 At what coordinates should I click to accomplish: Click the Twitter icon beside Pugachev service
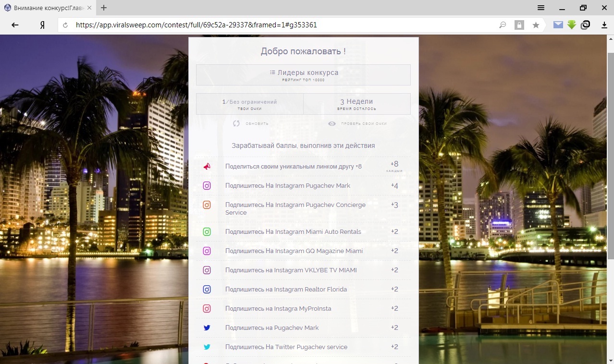click(x=207, y=347)
